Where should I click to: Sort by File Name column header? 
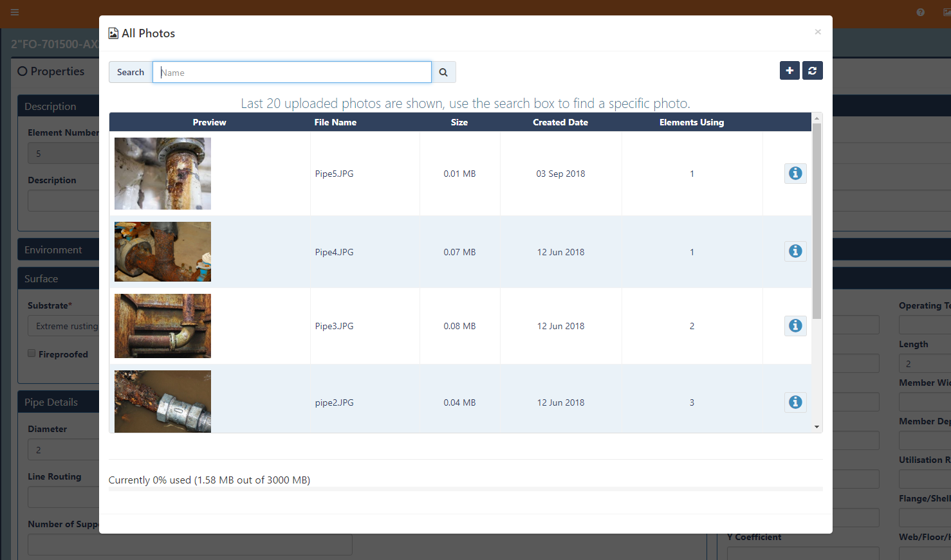coord(335,122)
